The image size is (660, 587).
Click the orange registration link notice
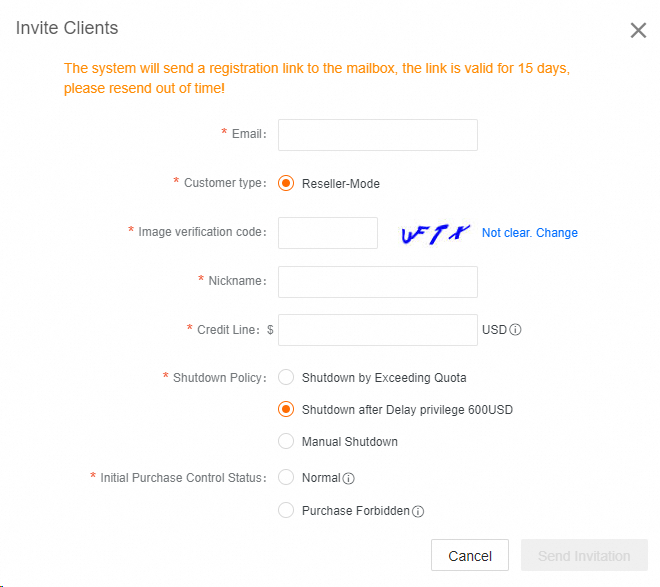click(x=316, y=78)
